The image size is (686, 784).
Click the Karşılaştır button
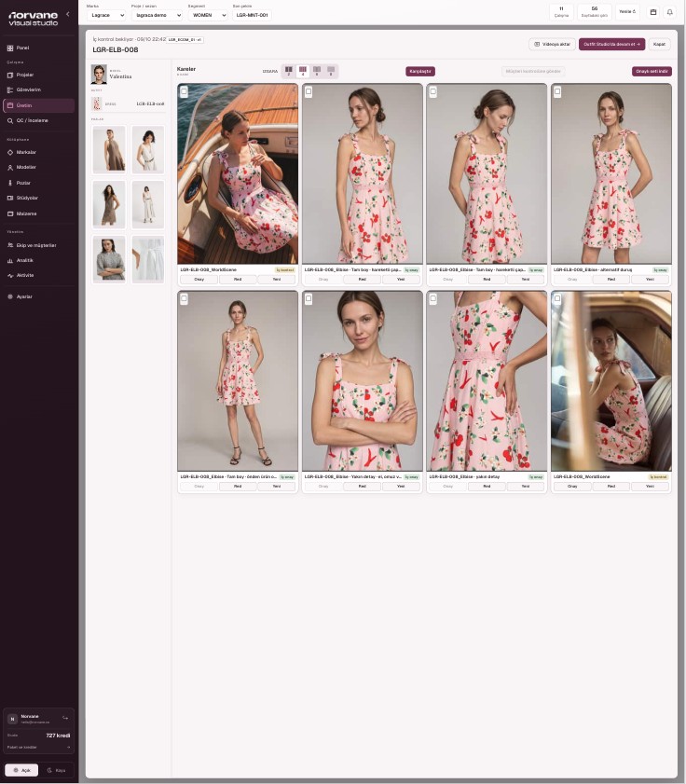pyautogui.click(x=420, y=72)
